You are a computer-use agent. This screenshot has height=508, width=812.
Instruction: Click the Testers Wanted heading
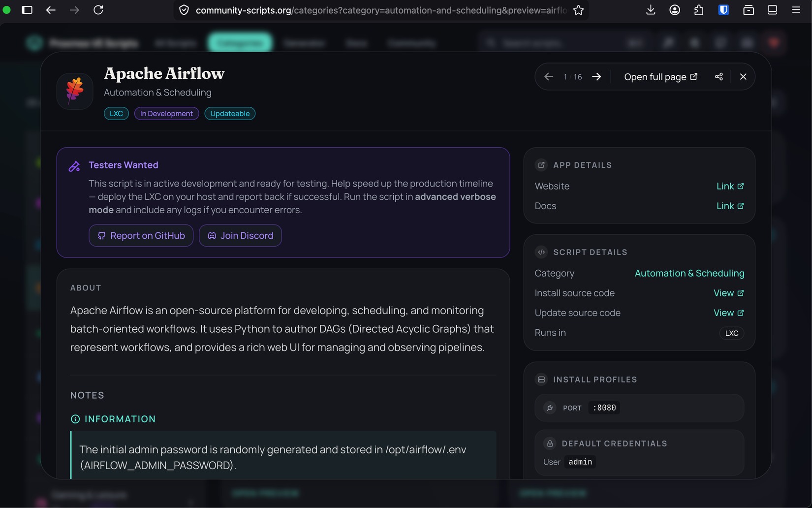point(124,165)
